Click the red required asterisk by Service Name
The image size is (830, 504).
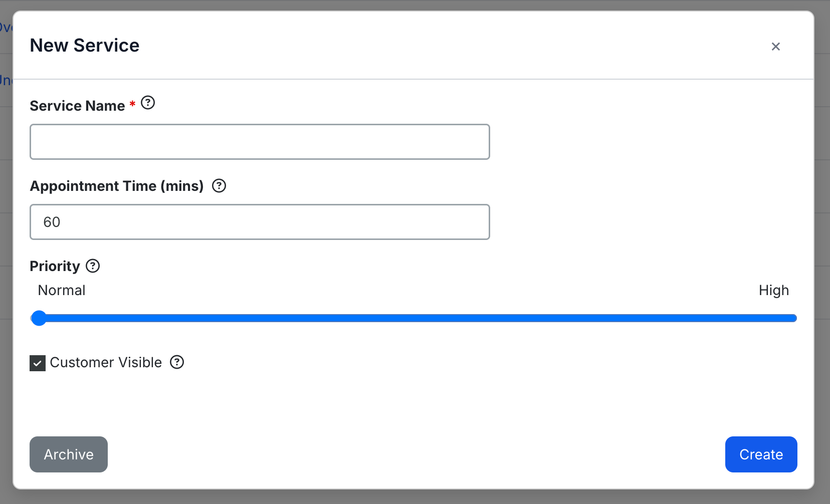[132, 104]
